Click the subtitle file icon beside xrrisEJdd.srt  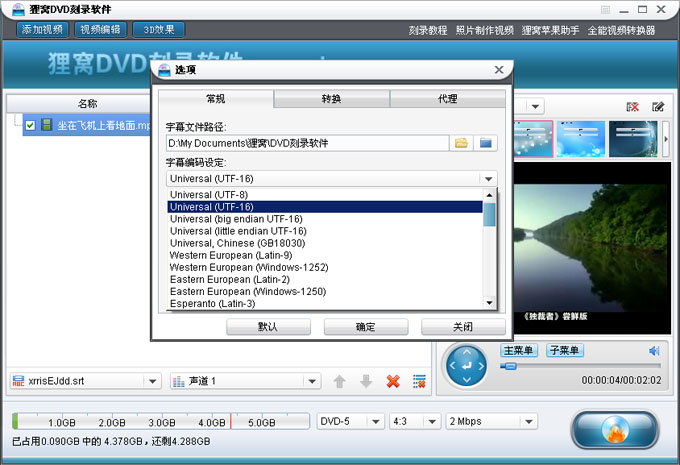18,381
